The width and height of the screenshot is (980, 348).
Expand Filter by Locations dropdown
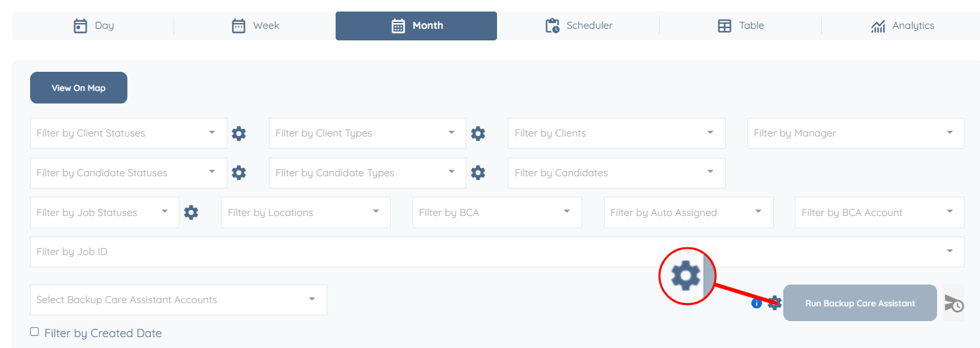[305, 213]
